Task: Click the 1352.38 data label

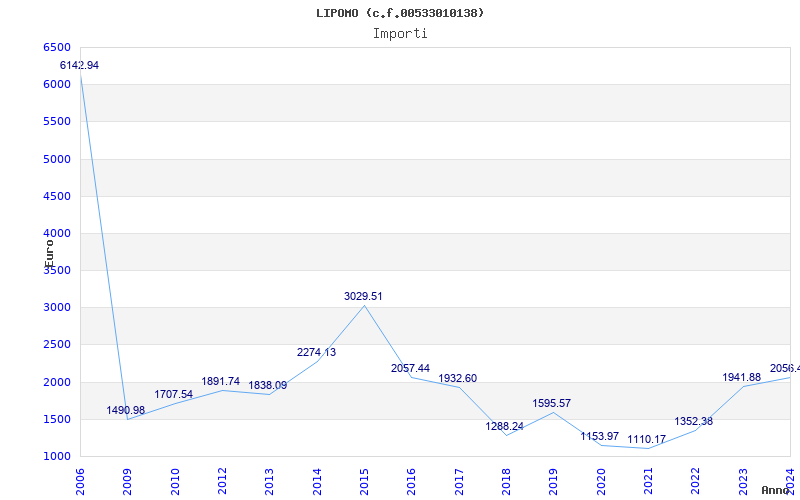Action: [694, 421]
